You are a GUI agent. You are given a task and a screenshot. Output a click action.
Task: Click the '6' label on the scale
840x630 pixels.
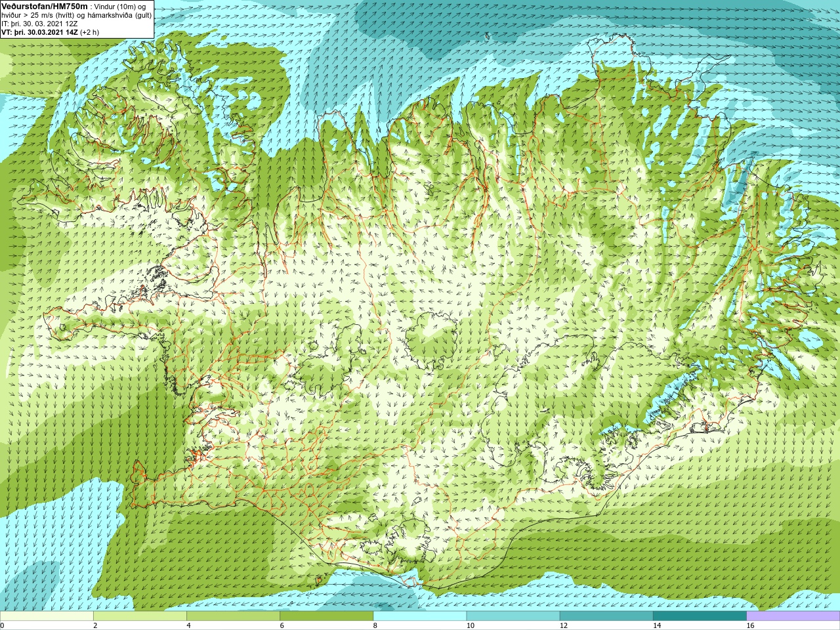tap(282, 625)
